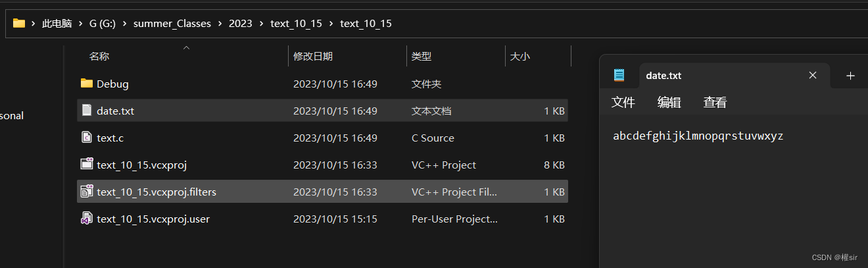
Task: Expand chevron after summer_Classes breadcrumb
Action: [x=220, y=23]
